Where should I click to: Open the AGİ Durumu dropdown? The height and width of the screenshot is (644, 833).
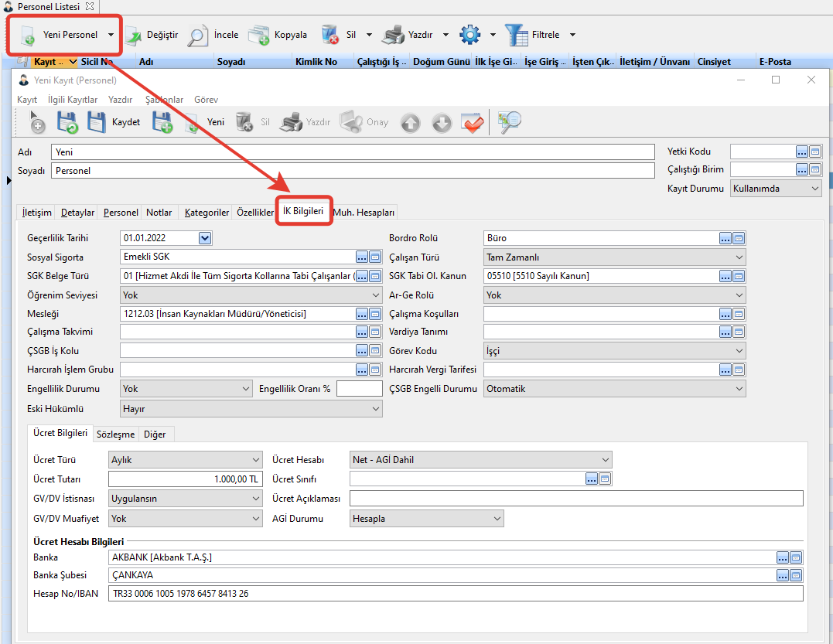point(426,519)
